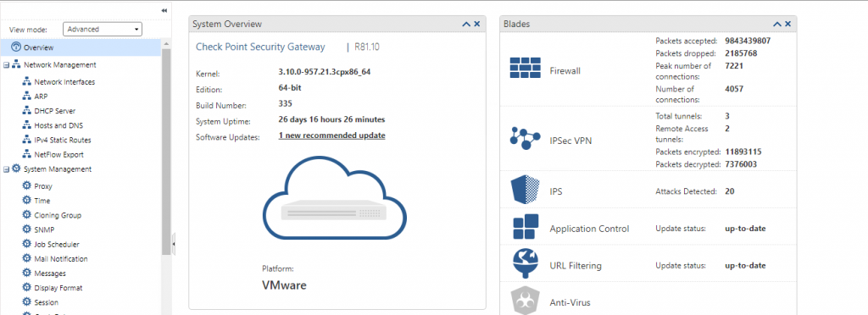Click the DHCP Server icon
This screenshot has height=315, width=868.
(x=26, y=111)
